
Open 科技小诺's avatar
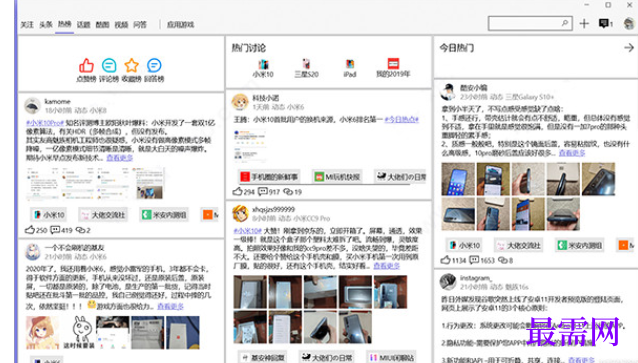click(x=240, y=102)
